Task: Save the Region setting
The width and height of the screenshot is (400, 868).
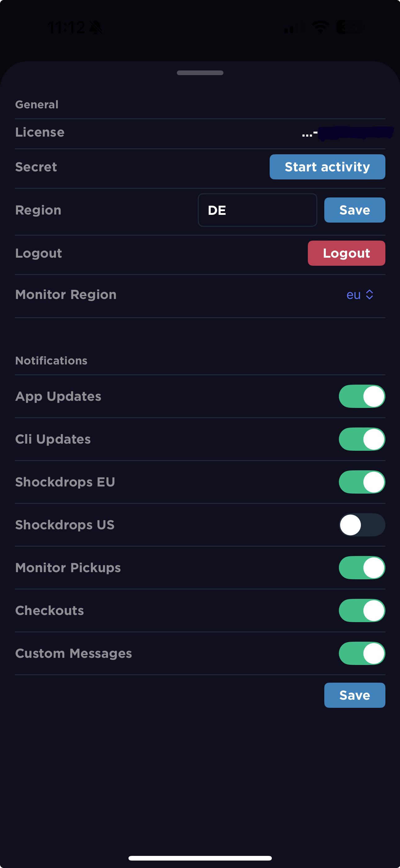Action: [x=355, y=210]
